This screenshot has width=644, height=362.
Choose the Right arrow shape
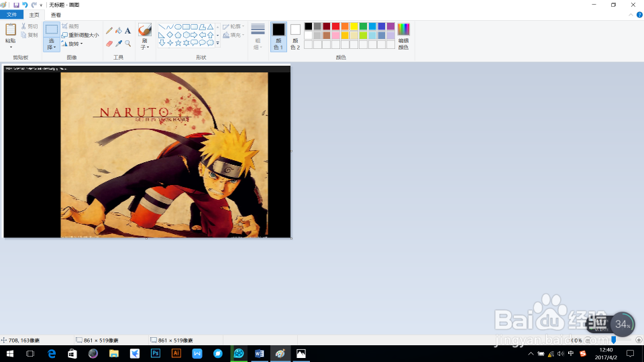194,35
